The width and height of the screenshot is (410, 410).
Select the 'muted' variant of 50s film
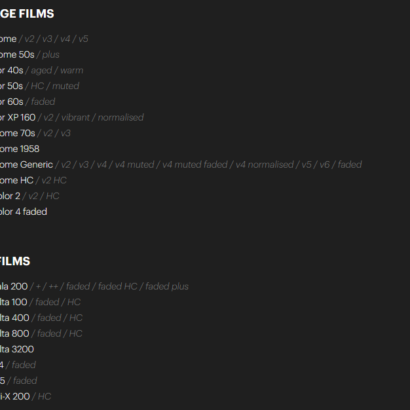pyautogui.click(x=66, y=86)
